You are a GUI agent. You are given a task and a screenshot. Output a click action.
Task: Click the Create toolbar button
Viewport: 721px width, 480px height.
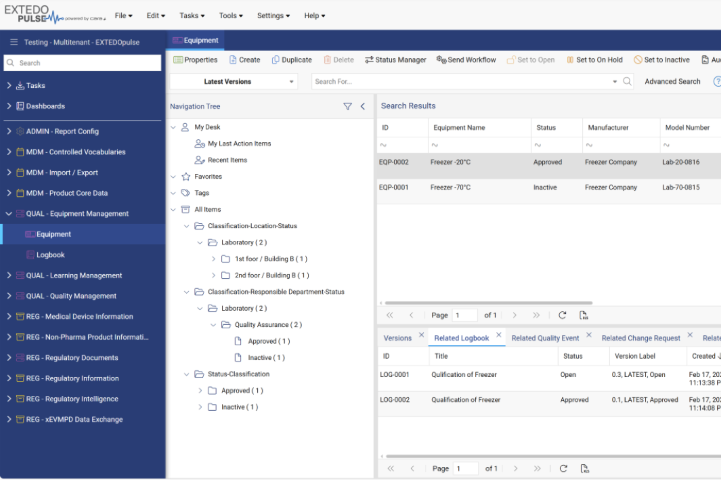click(x=245, y=60)
